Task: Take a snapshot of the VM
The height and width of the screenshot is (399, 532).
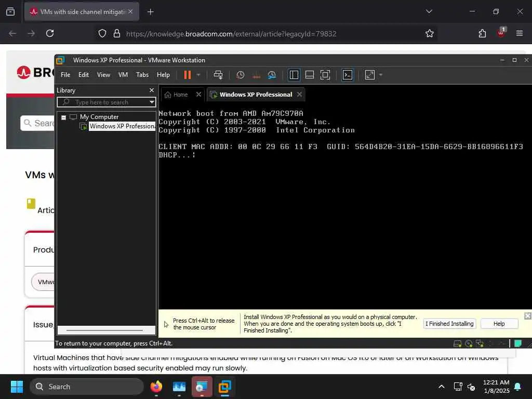Action: click(x=240, y=75)
